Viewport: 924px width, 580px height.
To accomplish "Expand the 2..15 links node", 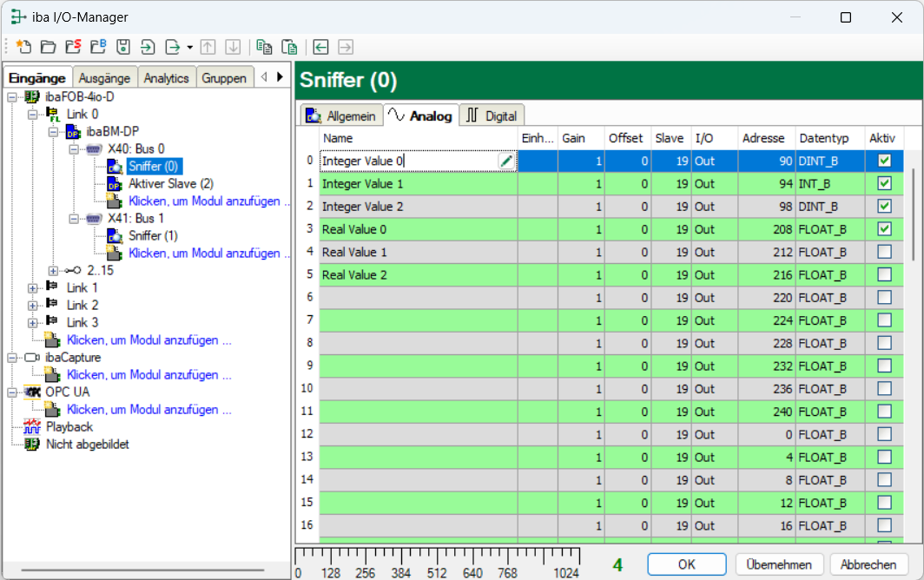I will 53,271.
